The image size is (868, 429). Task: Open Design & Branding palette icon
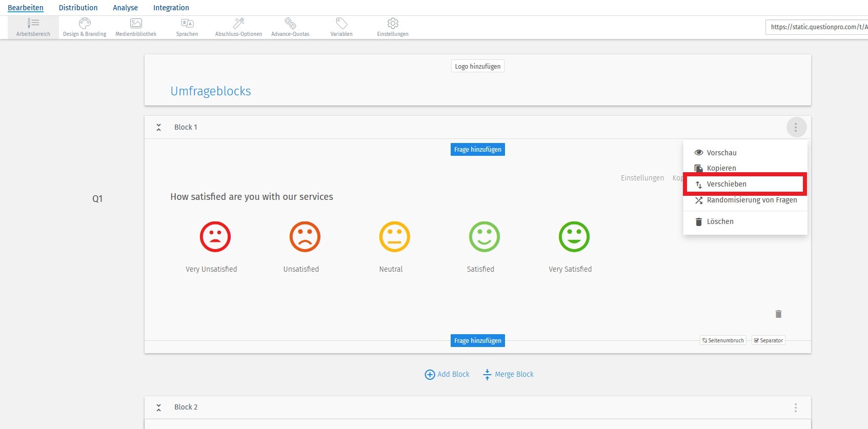[85, 23]
